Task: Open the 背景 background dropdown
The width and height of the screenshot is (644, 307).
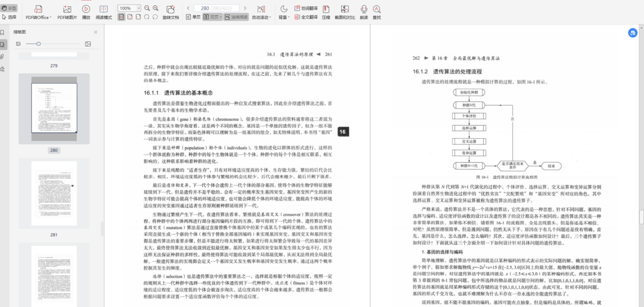Action: [x=284, y=12]
